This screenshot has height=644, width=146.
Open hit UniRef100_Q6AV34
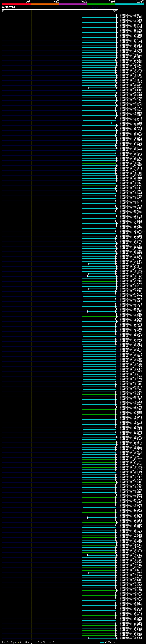(x=131, y=27)
